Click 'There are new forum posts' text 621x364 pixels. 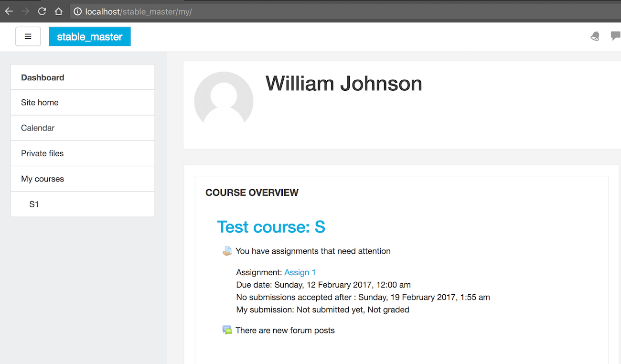[285, 331]
